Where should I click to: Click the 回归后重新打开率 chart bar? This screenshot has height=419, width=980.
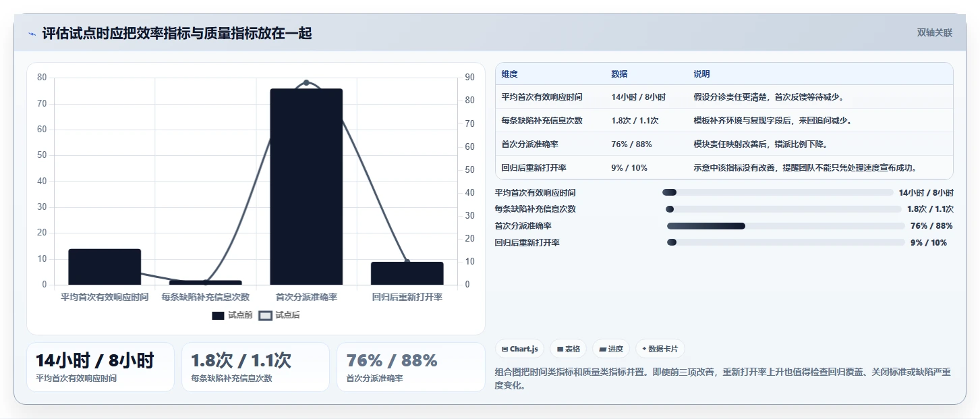pos(407,273)
